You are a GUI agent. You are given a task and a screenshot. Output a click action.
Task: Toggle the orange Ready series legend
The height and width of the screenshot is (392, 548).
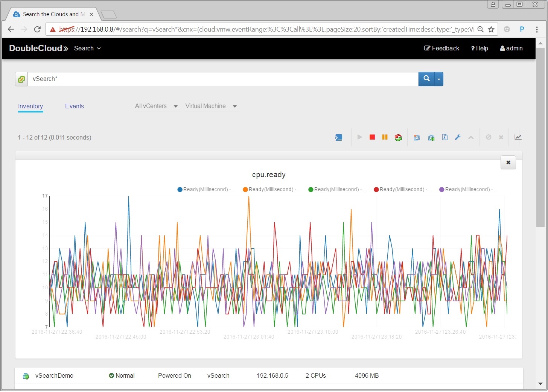[x=271, y=189]
